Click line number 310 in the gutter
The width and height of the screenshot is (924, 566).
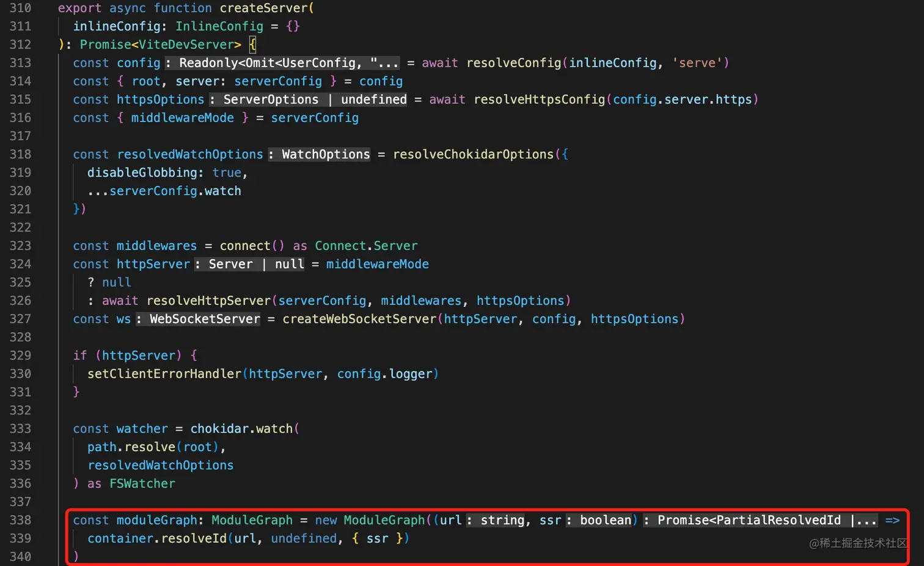[x=20, y=8]
